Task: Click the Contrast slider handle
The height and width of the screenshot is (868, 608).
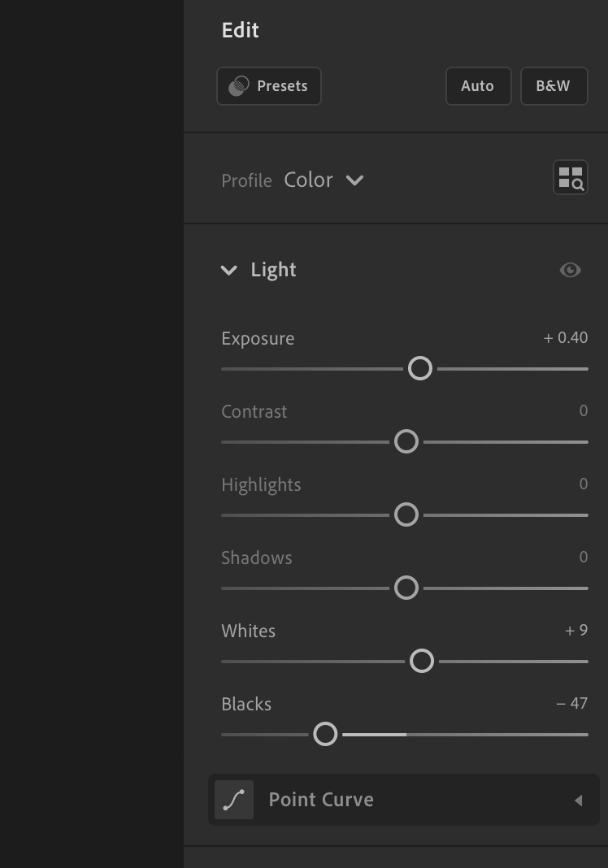Action: [x=406, y=442]
